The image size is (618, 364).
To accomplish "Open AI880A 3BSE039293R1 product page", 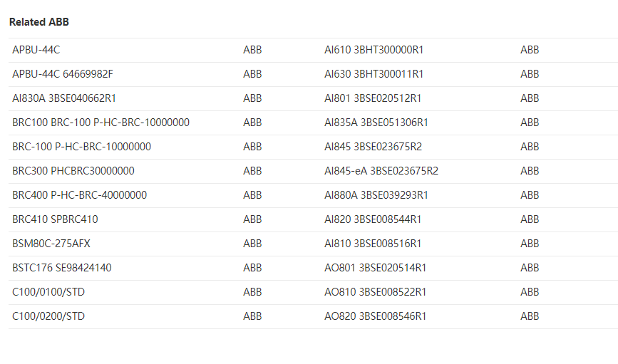I will click(x=376, y=195).
